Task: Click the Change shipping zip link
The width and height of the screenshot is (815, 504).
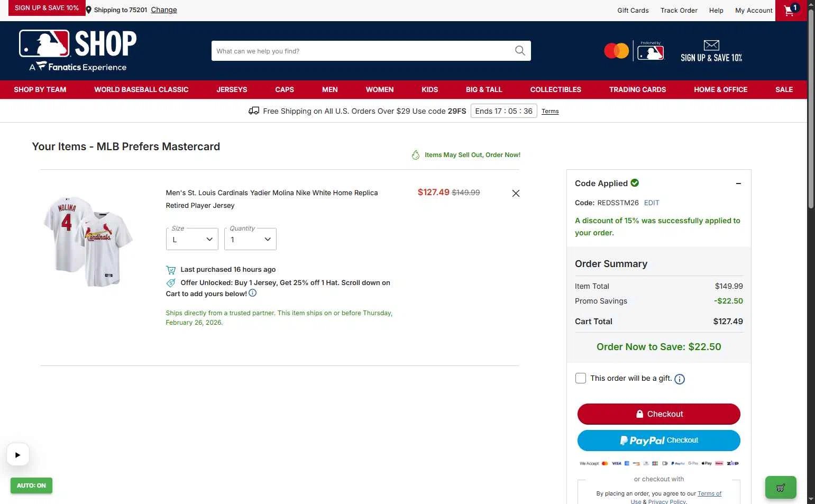Action: [x=164, y=10]
